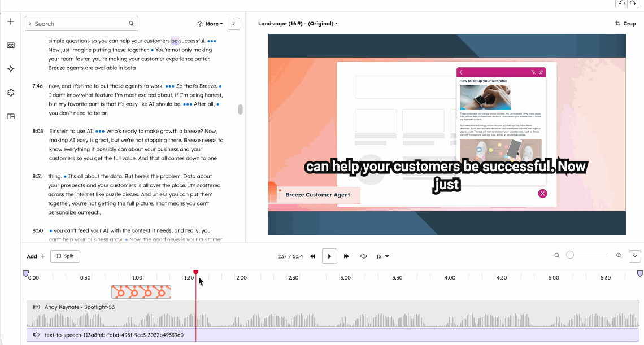Image resolution: width=644 pixels, height=345 pixels.
Task: Click the scissors icon on the pink wearable card
Action: coord(533,72)
